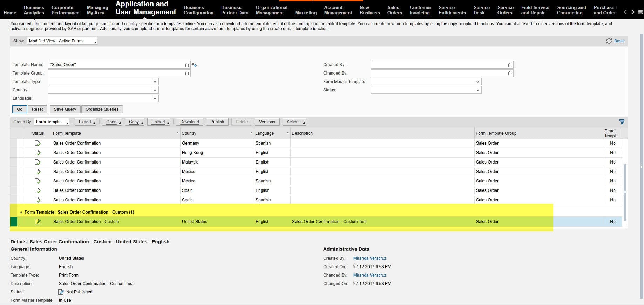The width and height of the screenshot is (644, 305).
Task: Select the Sales Order Confirmation - Custom row
Action: click(14, 222)
